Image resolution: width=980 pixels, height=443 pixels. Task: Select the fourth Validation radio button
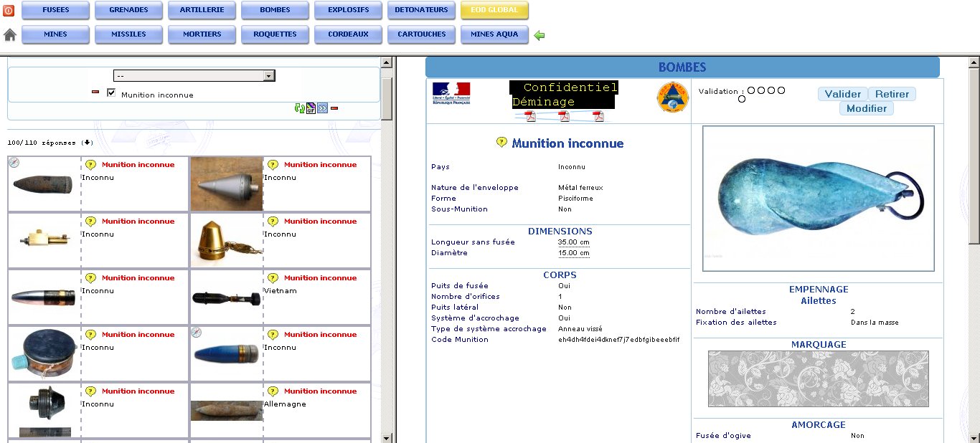(x=781, y=90)
